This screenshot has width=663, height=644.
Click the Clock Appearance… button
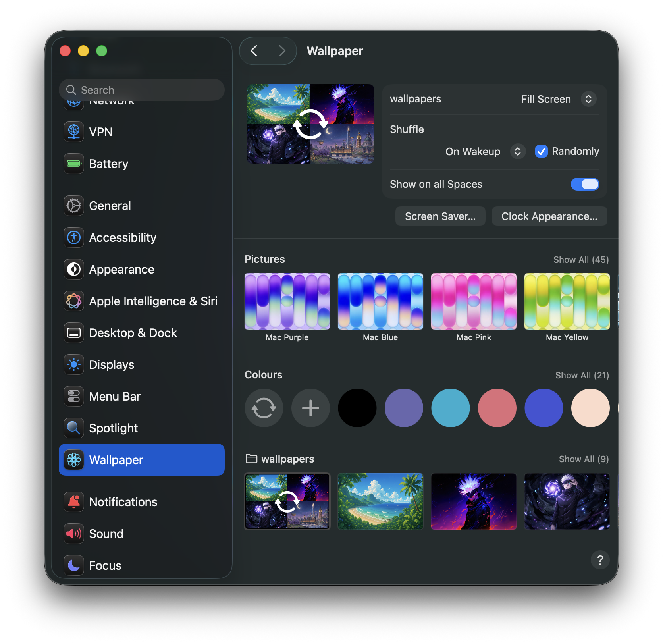(549, 216)
